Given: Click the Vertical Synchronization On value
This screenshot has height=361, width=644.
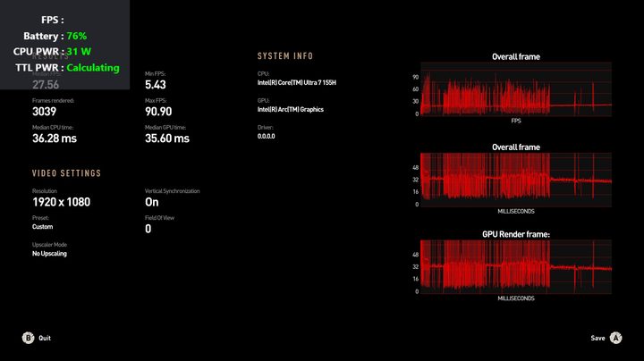Looking at the screenshot, I should pos(151,202).
